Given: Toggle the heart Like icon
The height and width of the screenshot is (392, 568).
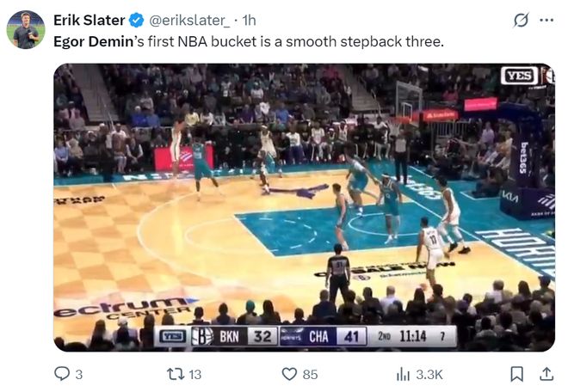Looking at the screenshot, I should (x=290, y=373).
